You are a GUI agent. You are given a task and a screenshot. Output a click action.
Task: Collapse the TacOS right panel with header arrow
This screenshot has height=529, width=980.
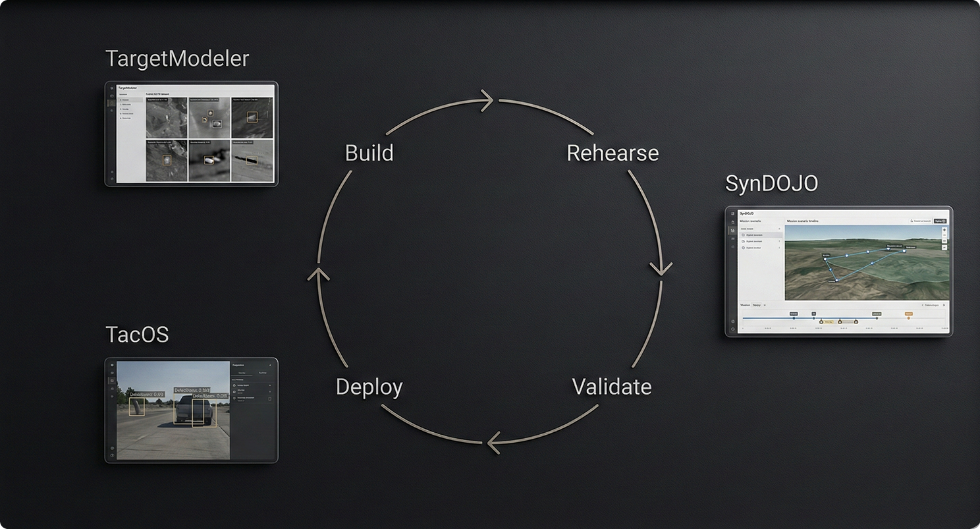click(270, 364)
